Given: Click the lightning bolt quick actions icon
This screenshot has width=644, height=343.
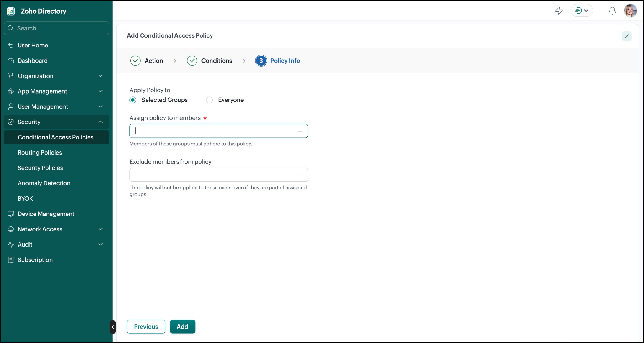Looking at the screenshot, I should coord(559,11).
